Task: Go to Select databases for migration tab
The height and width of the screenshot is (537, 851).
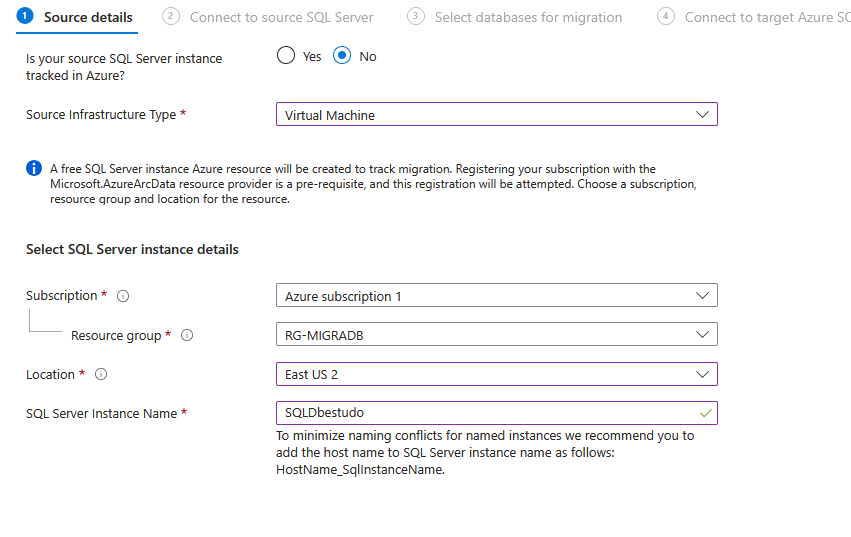Action: point(528,17)
